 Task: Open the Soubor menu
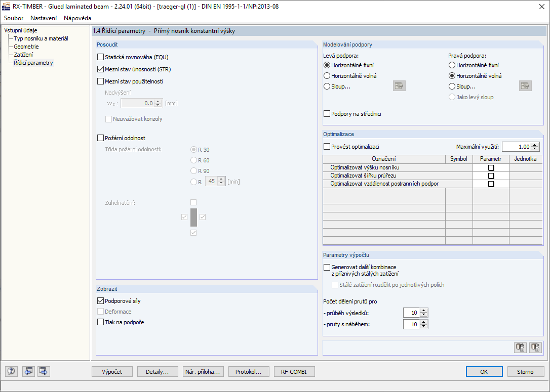[x=14, y=18]
